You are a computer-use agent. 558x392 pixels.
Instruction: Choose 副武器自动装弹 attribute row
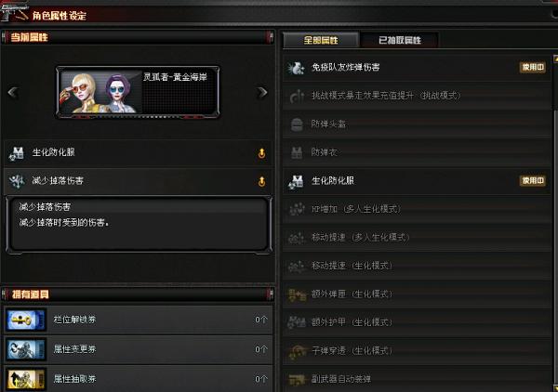pos(417,379)
